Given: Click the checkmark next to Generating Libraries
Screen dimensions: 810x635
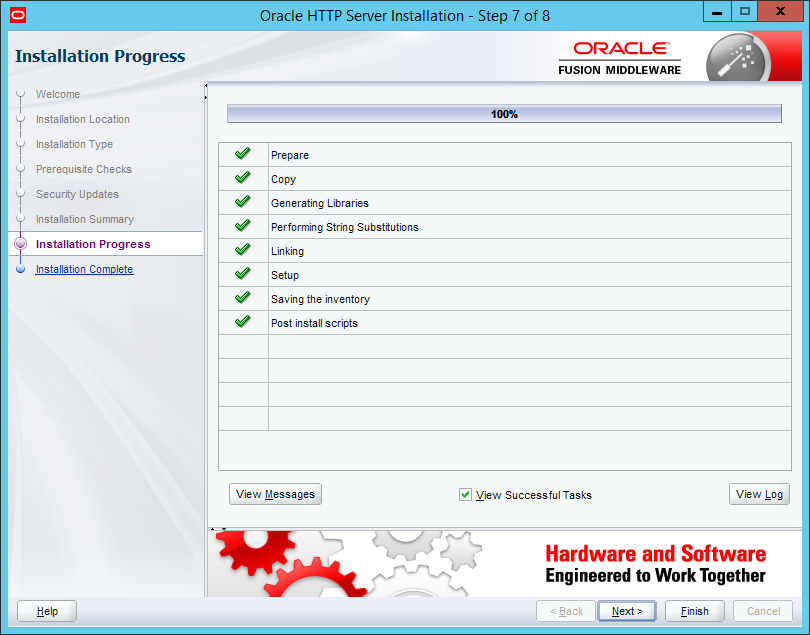Looking at the screenshot, I should (x=242, y=202).
